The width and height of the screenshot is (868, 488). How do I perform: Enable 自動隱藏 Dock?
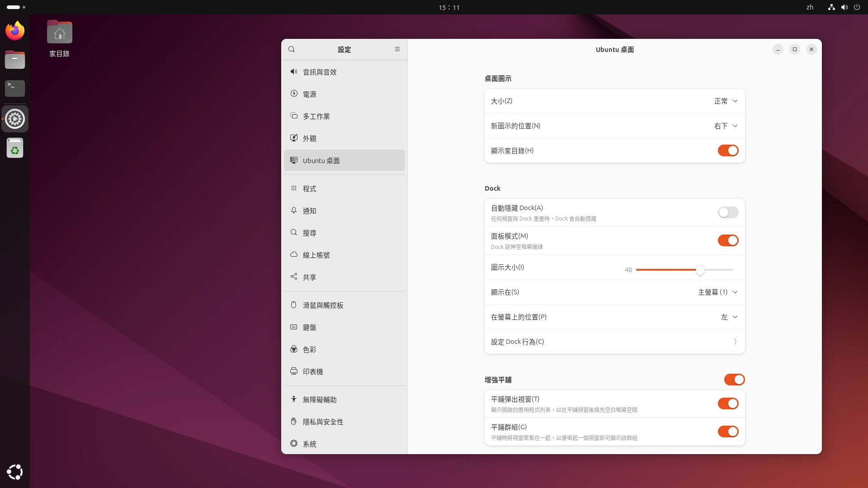[x=728, y=212]
